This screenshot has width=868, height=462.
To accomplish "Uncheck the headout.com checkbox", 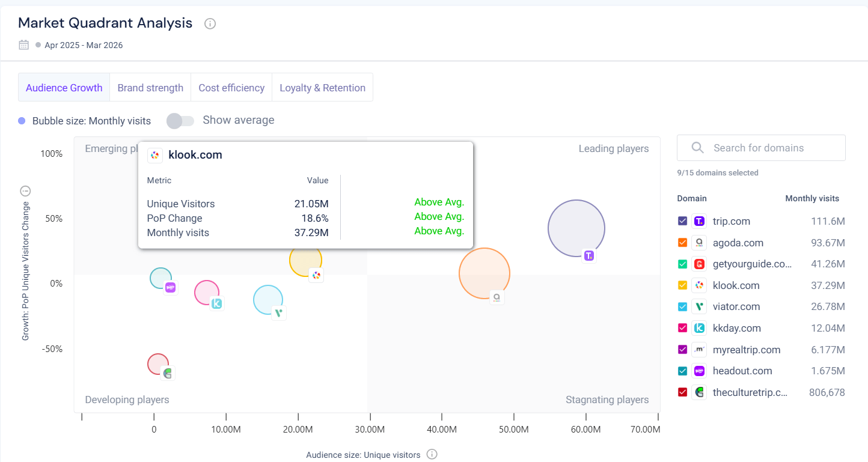I will point(682,371).
